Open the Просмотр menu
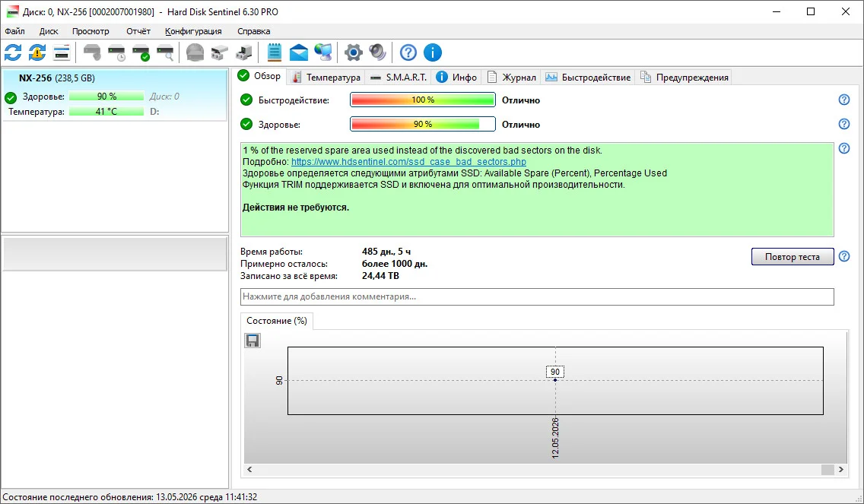This screenshot has width=864, height=504. (91, 31)
